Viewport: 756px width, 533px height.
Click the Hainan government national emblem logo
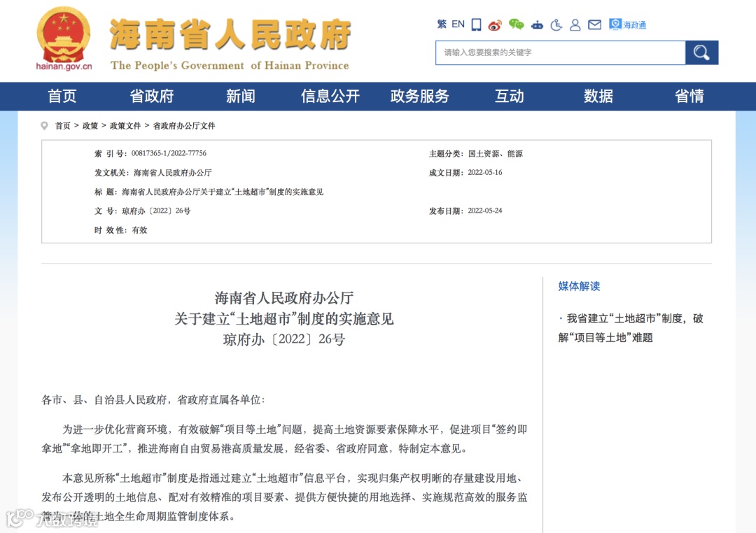[64, 38]
